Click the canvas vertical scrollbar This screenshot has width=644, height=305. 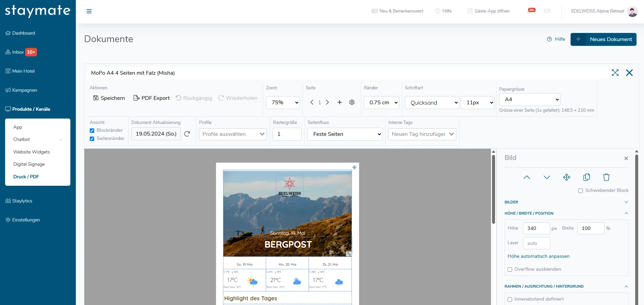point(493,190)
